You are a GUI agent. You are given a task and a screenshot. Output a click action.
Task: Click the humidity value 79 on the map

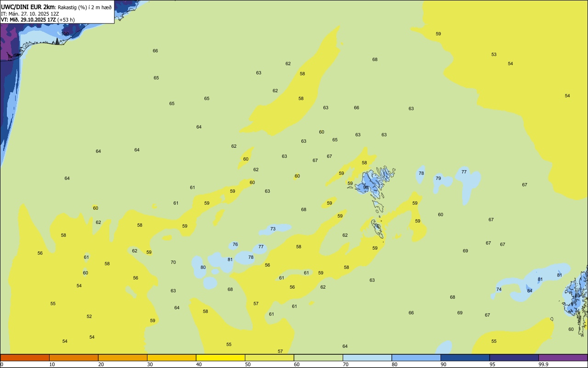(x=438, y=178)
